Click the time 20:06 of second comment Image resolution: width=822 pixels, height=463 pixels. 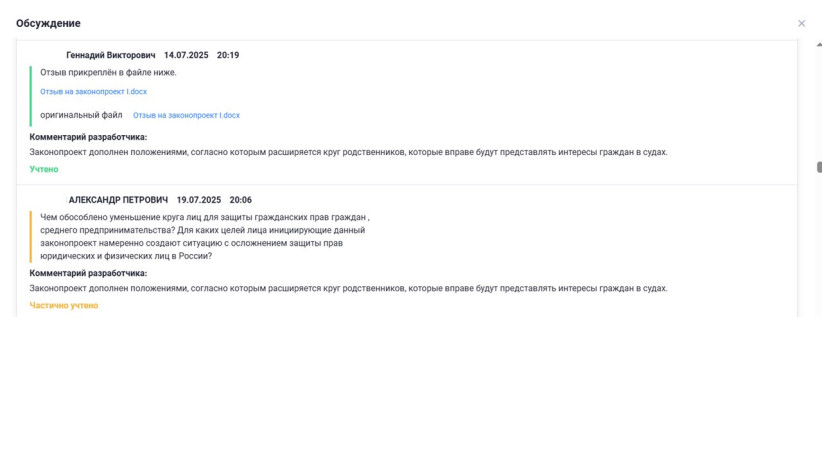(241, 200)
